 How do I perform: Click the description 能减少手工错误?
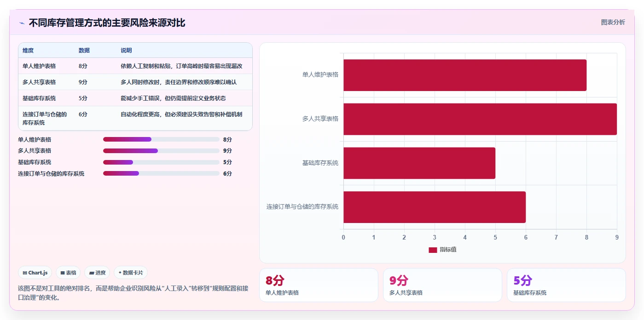click(173, 98)
